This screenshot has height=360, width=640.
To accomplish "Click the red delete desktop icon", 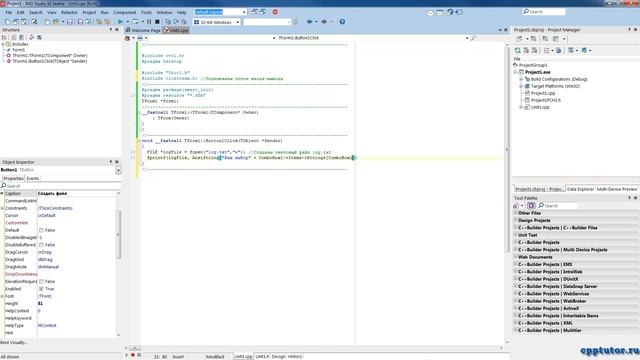I will click(275, 12).
